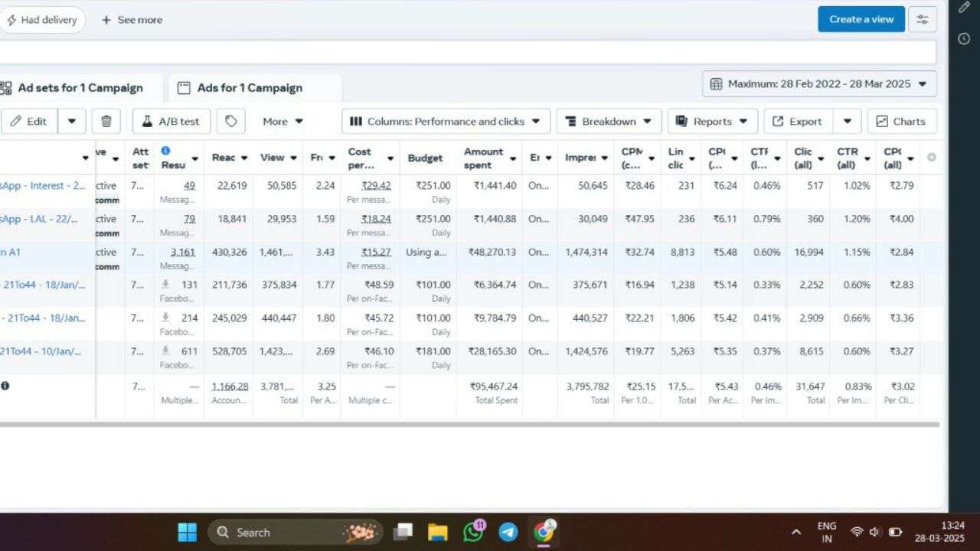Viewport: 980px width, 551px height.
Task: Click the Create a view button
Action: (861, 19)
